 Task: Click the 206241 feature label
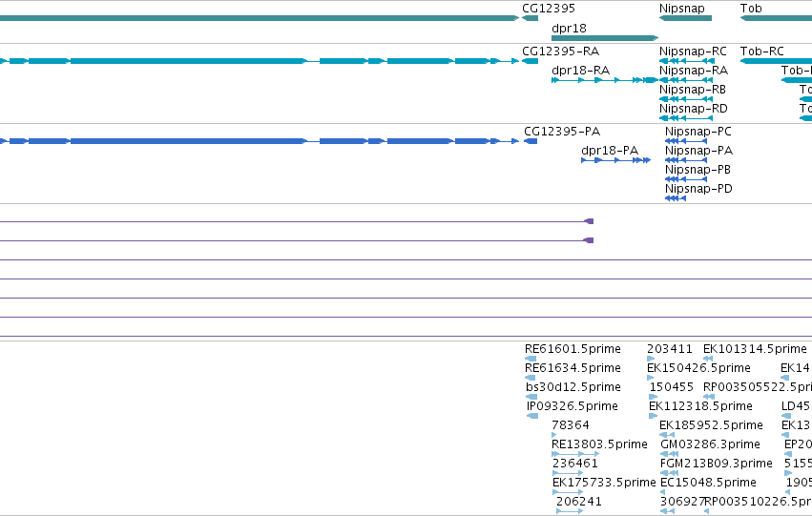tap(579, 502)
